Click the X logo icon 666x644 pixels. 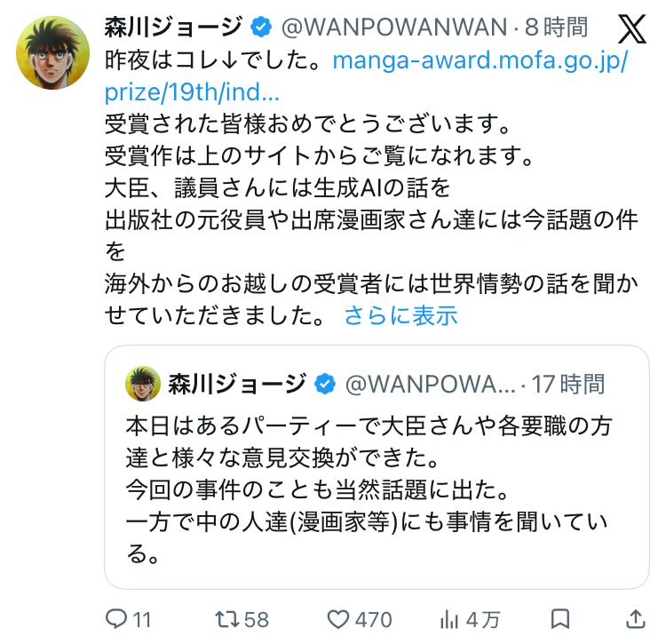click(631, 29)
